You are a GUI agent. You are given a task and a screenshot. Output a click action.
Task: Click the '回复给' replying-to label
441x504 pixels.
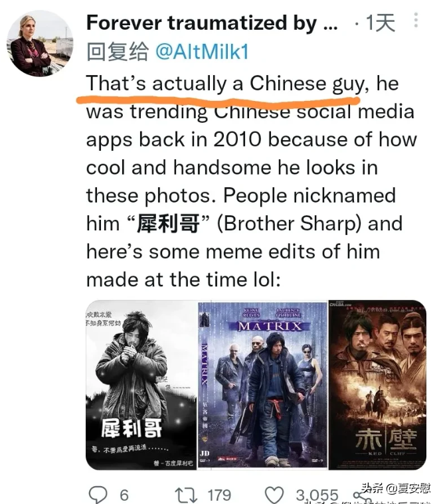[118, 52]
